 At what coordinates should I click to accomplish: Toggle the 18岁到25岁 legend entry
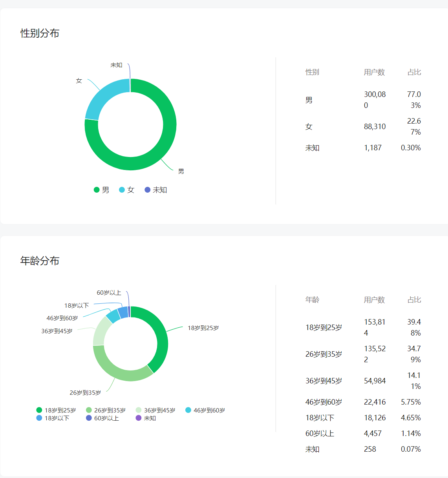56,410
